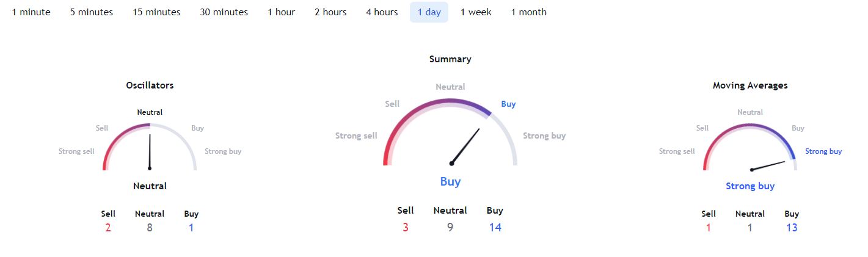Click the Oscillators gauge dial
The width and height of the screenshot is (868, 257).
pos(150,147)
